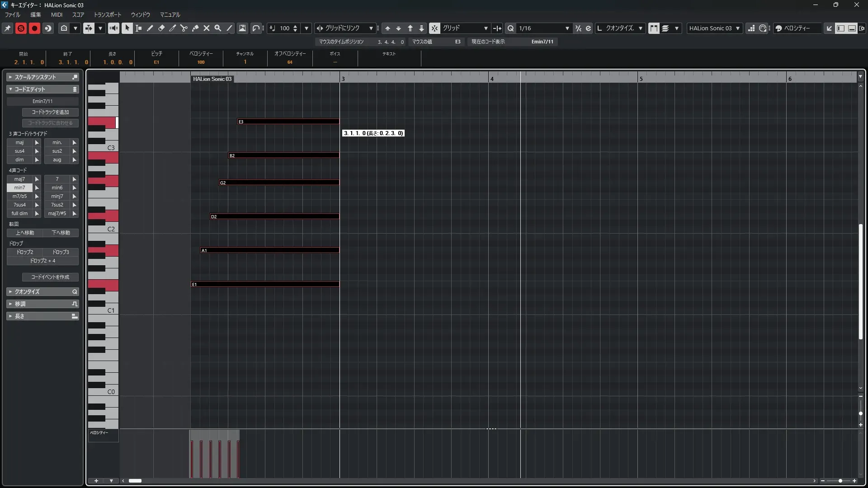The image size is (868, 488).
Task: Select the Zoom magnifier tool
Action: [218, 28]
